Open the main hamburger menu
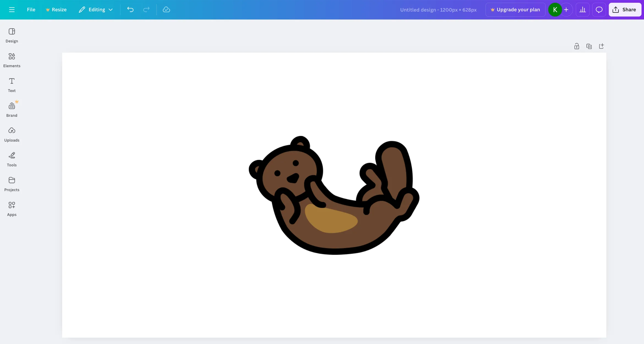The image size is (644, 344). [12, 9]
